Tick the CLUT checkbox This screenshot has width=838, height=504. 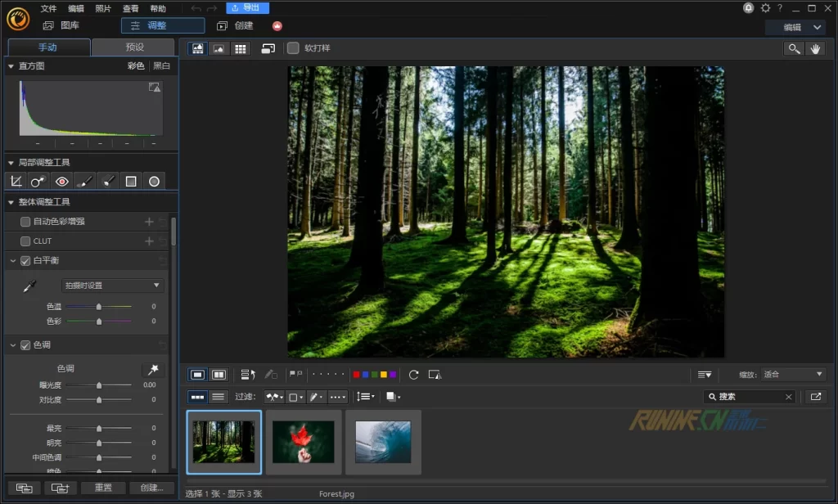pyautogui.click(x=25, y=241)
